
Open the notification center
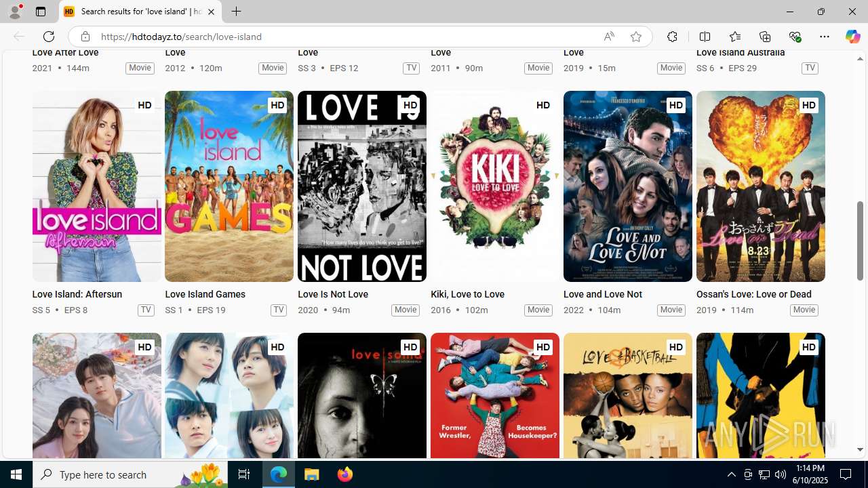[846, 474]
